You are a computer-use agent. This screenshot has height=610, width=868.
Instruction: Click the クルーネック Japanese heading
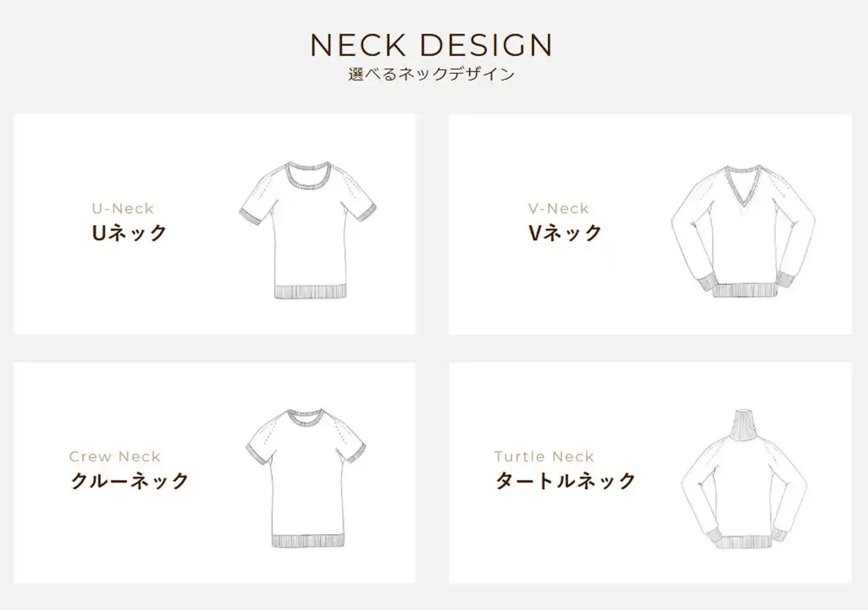point(130,481)
